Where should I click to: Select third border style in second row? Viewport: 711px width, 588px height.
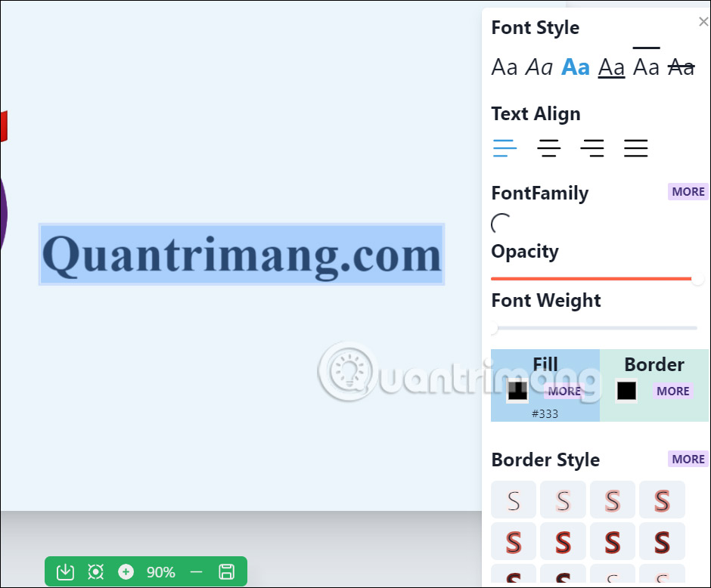click(x=613, y=541)
